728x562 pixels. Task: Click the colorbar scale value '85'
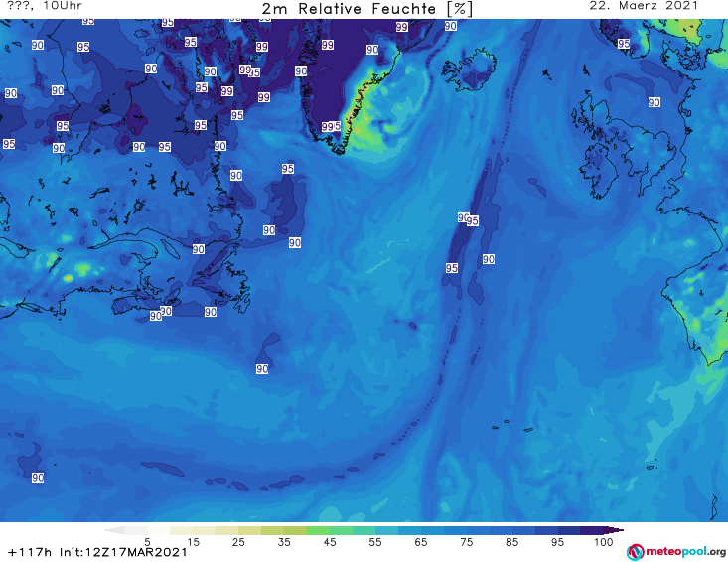tap(511, 542)
